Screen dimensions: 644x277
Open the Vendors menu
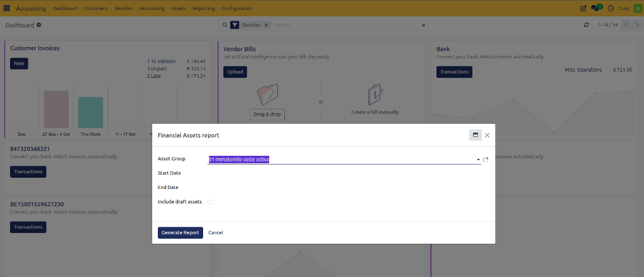(x=124, y=8)
